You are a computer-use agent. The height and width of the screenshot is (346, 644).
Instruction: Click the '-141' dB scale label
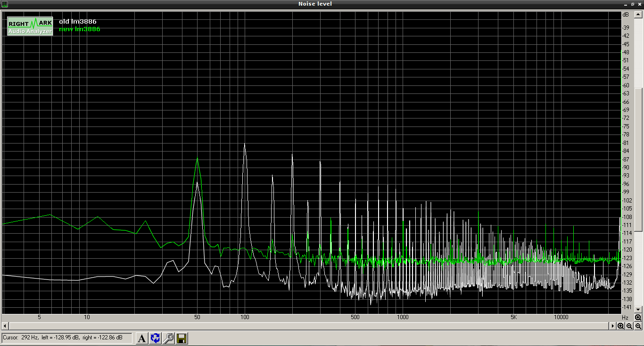click(627, 307)
